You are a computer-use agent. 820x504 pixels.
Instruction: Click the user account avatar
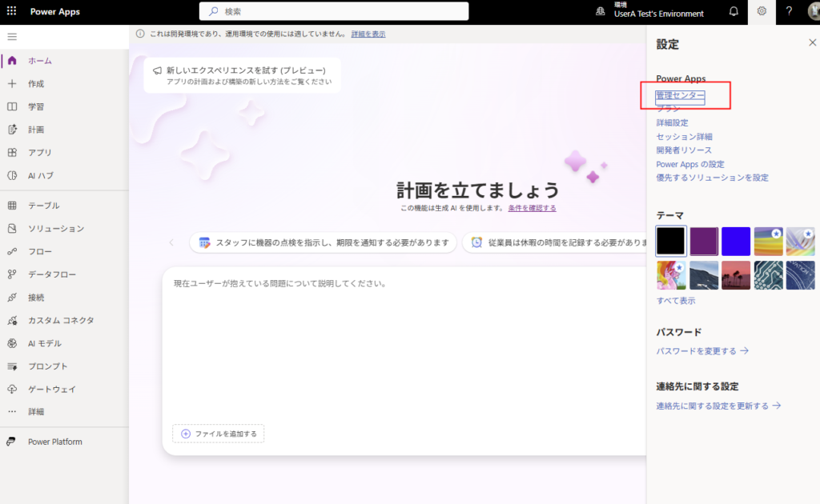click(x=813, y=12)
